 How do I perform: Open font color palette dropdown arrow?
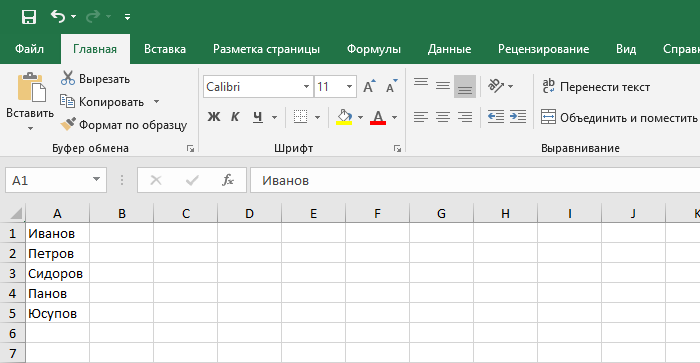[394, 117]
